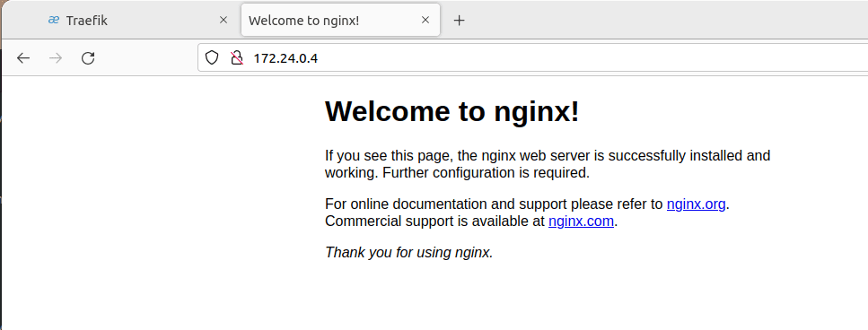
Task: Close the Traefik tab
Action: click(x=224, y=21)
